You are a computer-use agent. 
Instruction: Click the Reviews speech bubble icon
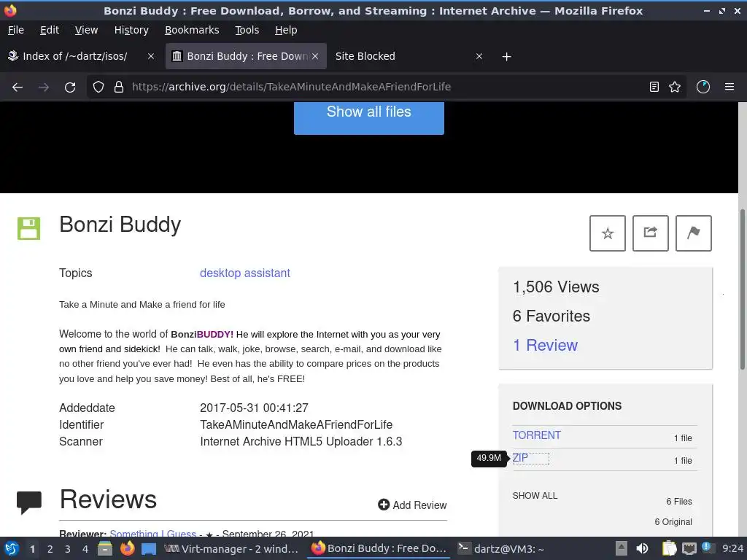29,502
